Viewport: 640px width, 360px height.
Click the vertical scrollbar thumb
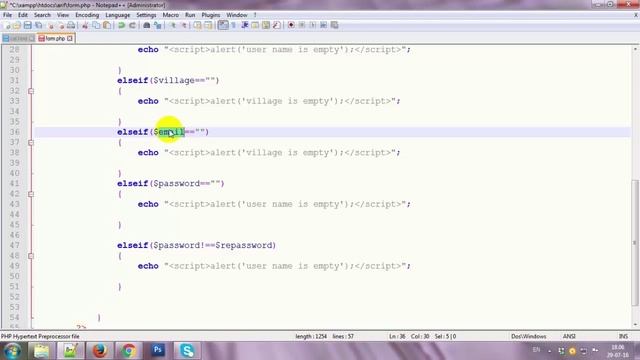pos(635,243)
